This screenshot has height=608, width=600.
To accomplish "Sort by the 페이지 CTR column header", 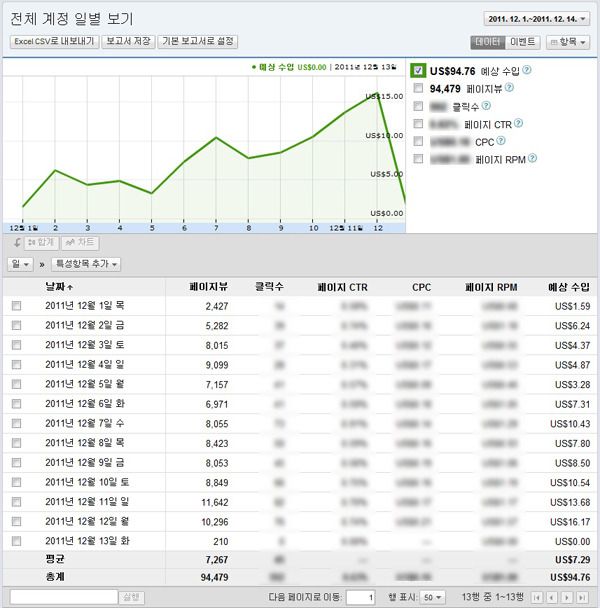I will (x=342, y=287).
